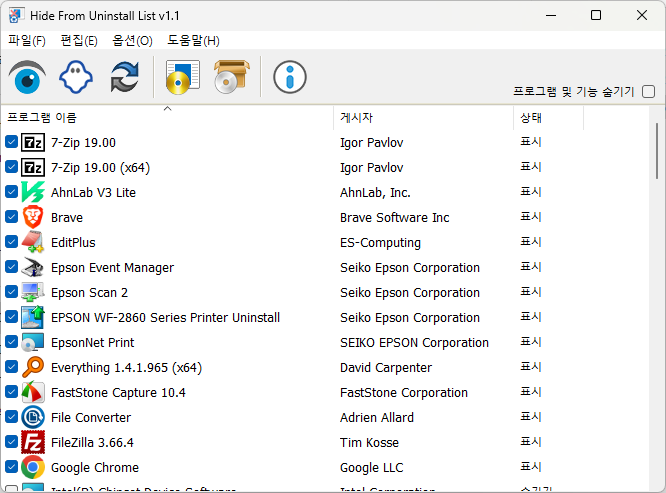Uncheck the 7-Zip 19.00 checkbox
This screenshot has height=493, width=666.
point(11,142)
